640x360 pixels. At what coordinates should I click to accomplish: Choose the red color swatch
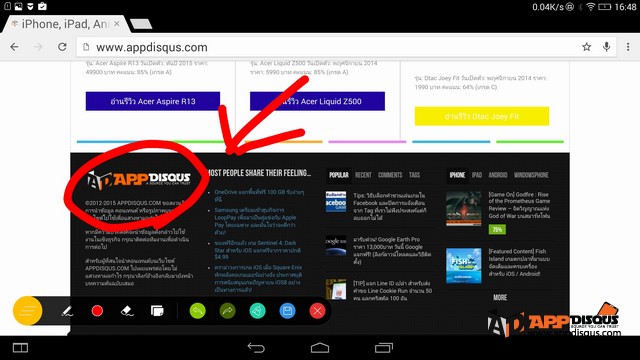[97, 311]
